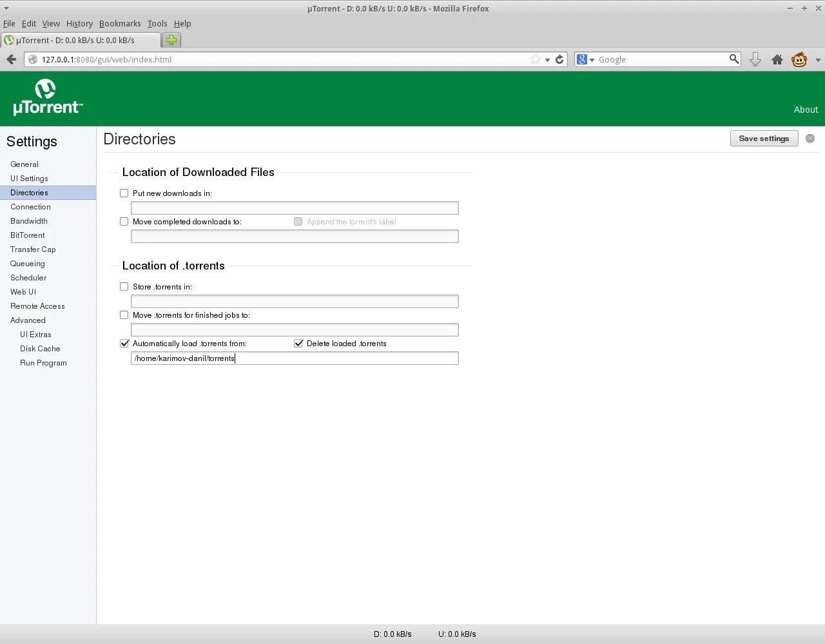Image resolution: width=825 pixels, height=644 pixels.
Task: Open the Help menu
Action: (x=182, y=23)
